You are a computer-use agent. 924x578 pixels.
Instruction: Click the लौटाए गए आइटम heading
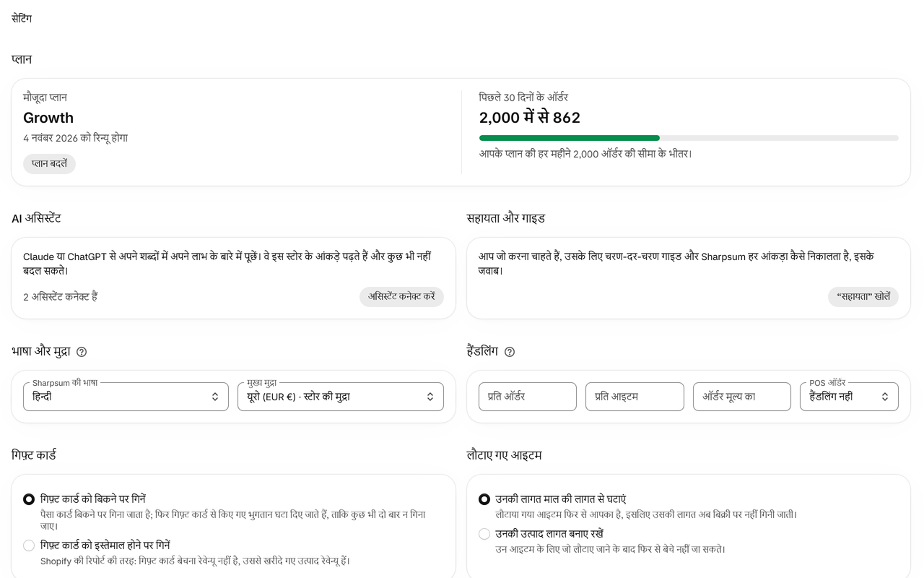coord(505,455)
